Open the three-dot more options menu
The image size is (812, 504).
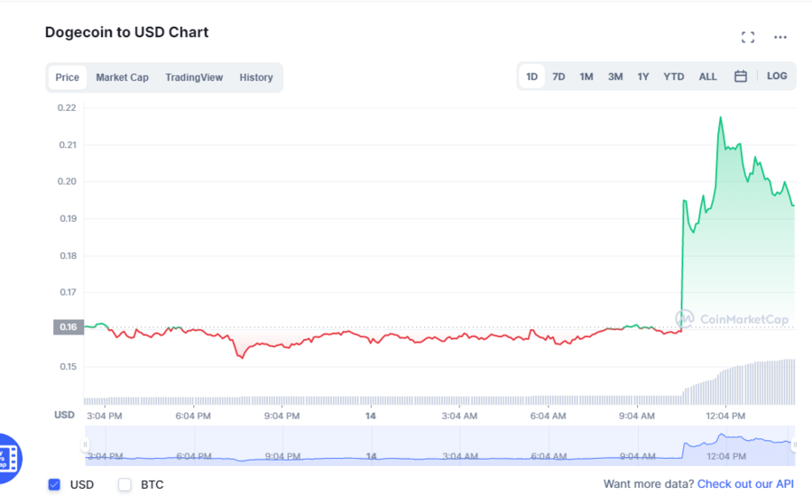pyautogui.click(x=780, y=37)
